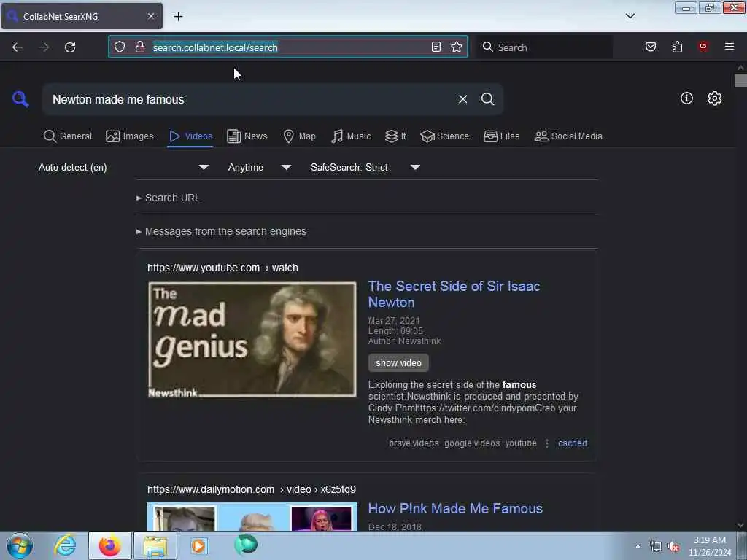The image size is (747, 560).
Task: Show site security padlock info
Action: click(x=139, y=47)
